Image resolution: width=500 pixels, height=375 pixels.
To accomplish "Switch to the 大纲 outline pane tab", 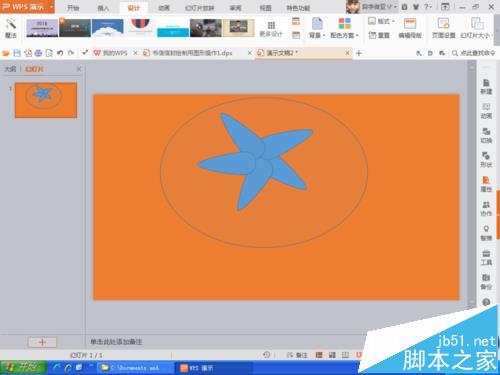I will (10, 69).
